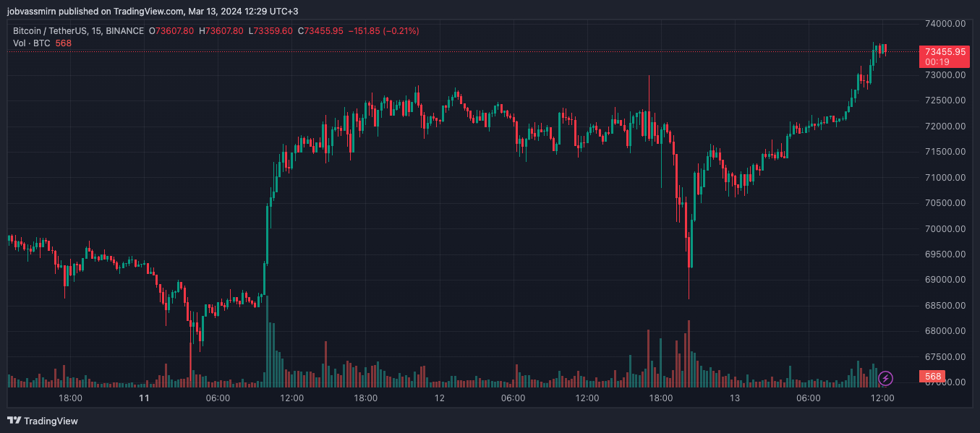Click the open price value O73607.80
This screenshot has width=980, height=433.
tap(171, 31)
